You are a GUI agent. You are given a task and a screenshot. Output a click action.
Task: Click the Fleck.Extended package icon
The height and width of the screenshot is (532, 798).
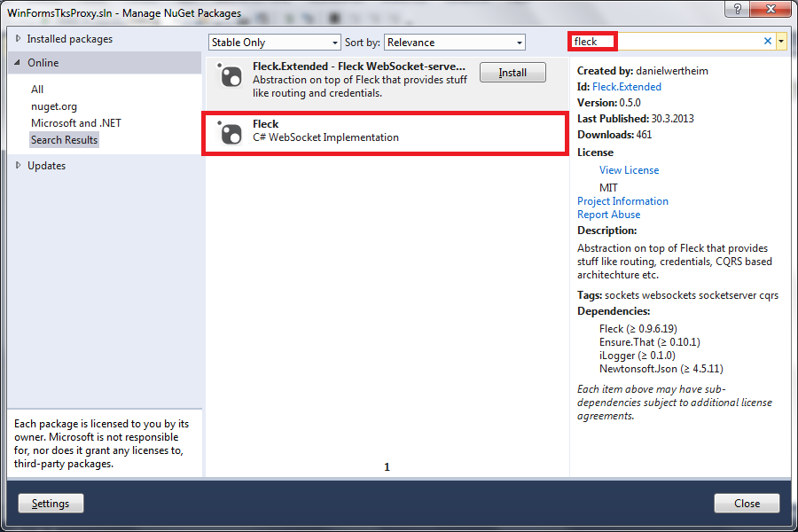230,75
